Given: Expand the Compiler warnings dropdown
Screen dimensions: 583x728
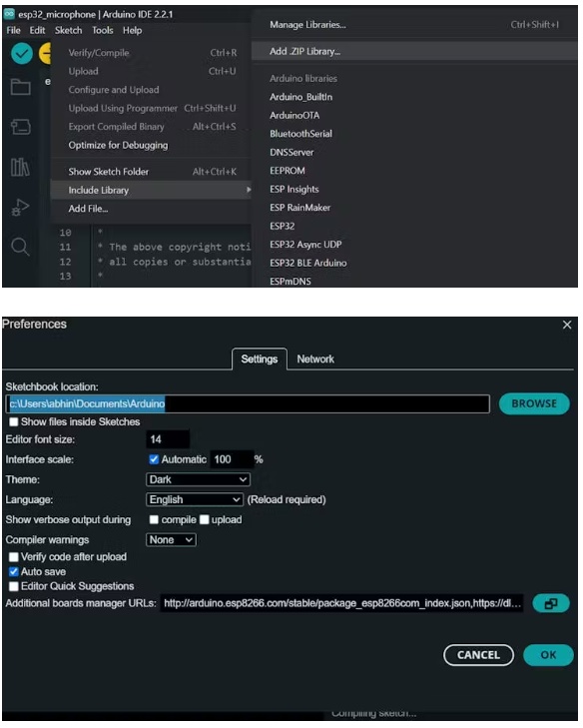Looking at the screenshot, I should (172, 540).
